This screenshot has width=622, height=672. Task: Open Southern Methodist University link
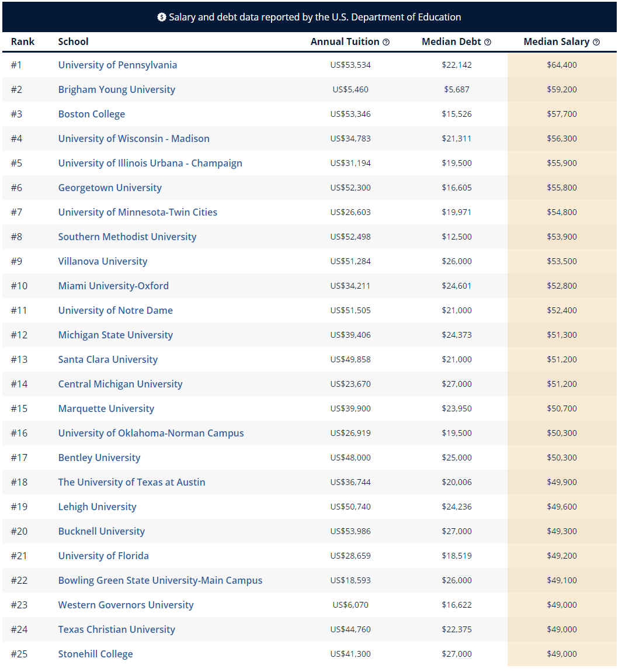click(x=127, y=237)
